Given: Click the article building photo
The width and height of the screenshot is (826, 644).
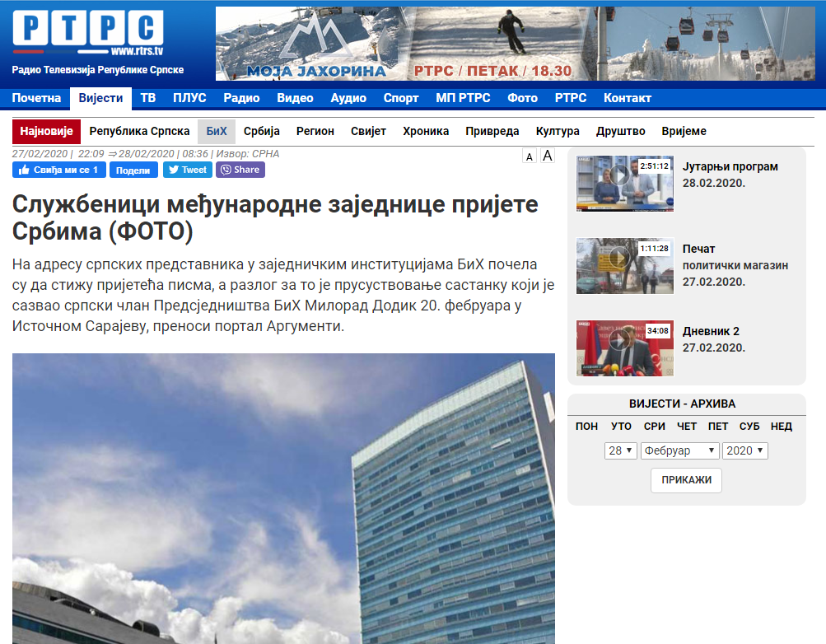Looking at the screenshot, I should 283,498.
